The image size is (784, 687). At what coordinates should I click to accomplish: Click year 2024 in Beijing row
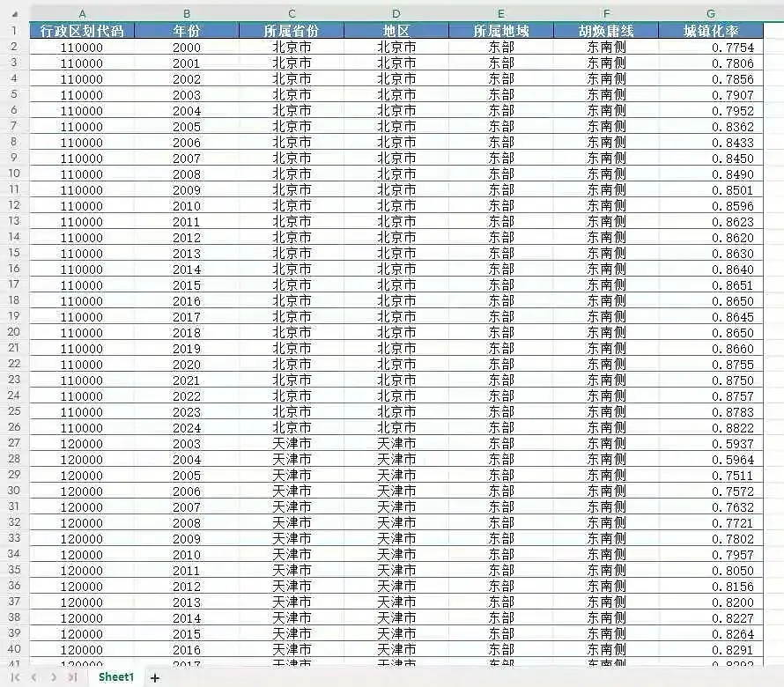[187, 428]
